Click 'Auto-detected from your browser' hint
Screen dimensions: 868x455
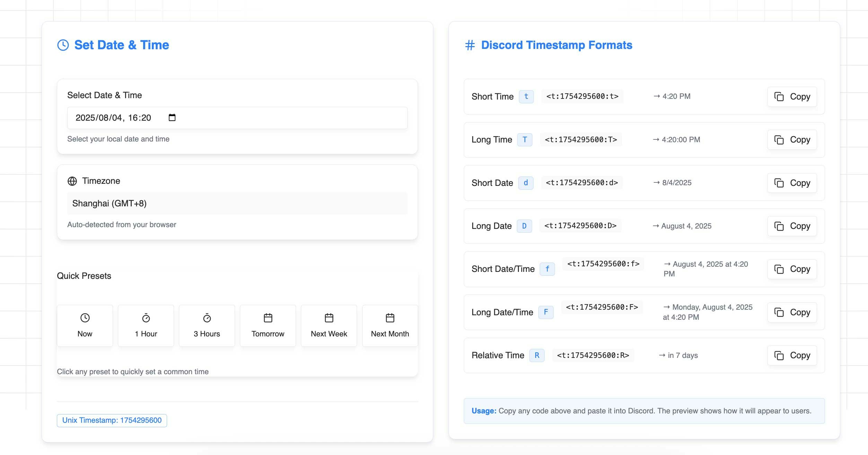coord(122,225)
